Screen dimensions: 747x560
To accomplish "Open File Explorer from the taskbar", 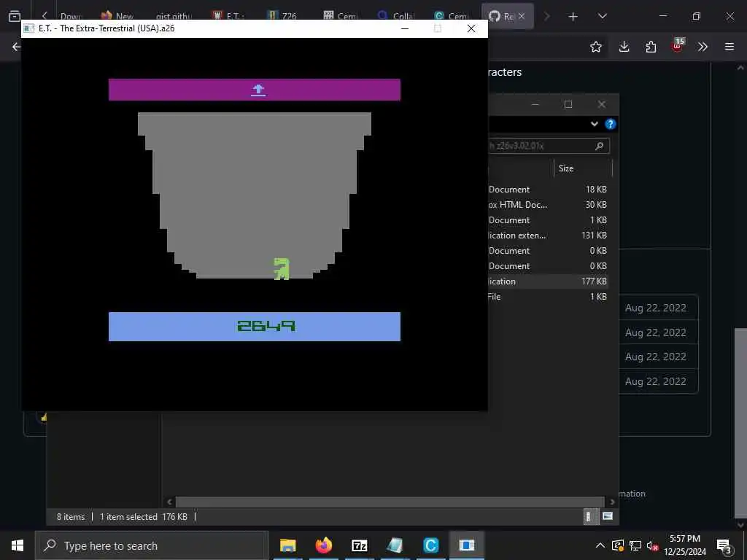I will click(287, 545).
